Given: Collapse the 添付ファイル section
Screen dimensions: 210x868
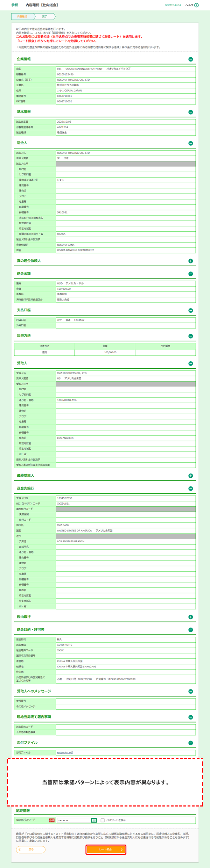Looking at the screenshot, I should (x=191, y=743).
